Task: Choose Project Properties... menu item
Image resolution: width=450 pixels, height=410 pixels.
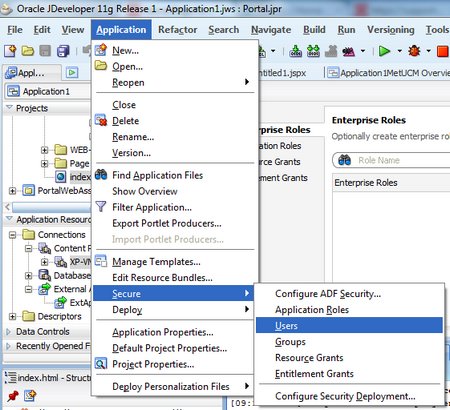Action: click(173, 364)
